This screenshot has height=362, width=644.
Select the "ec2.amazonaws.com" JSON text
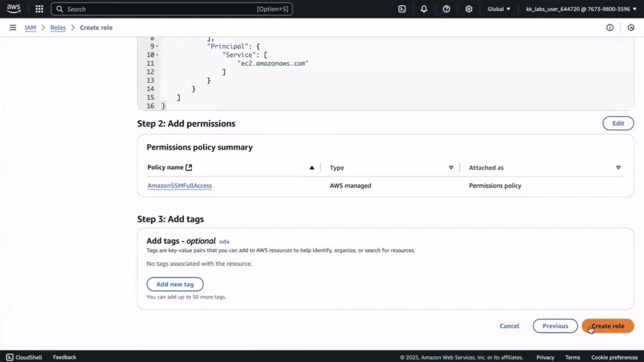click(273, 63)
